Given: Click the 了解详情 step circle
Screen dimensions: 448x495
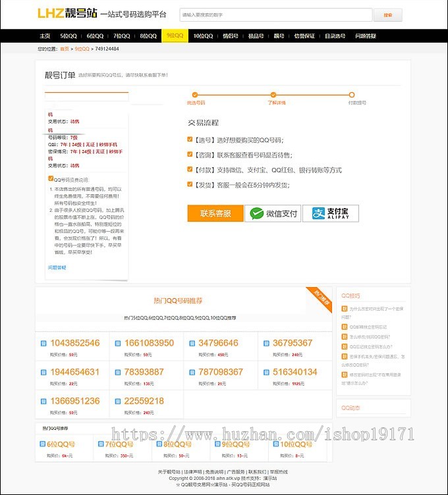Looking at the screenshot, I should coord(273,95).
